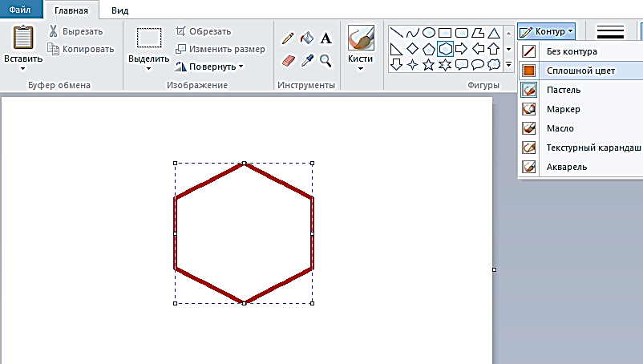Choose the Left arrow shape

(x=478, y=49)
